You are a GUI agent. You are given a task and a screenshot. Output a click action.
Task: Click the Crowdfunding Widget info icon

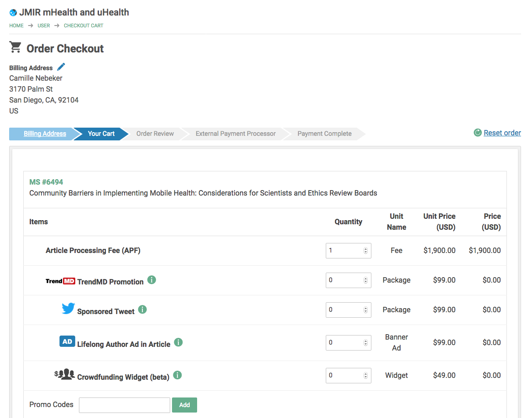177,375
